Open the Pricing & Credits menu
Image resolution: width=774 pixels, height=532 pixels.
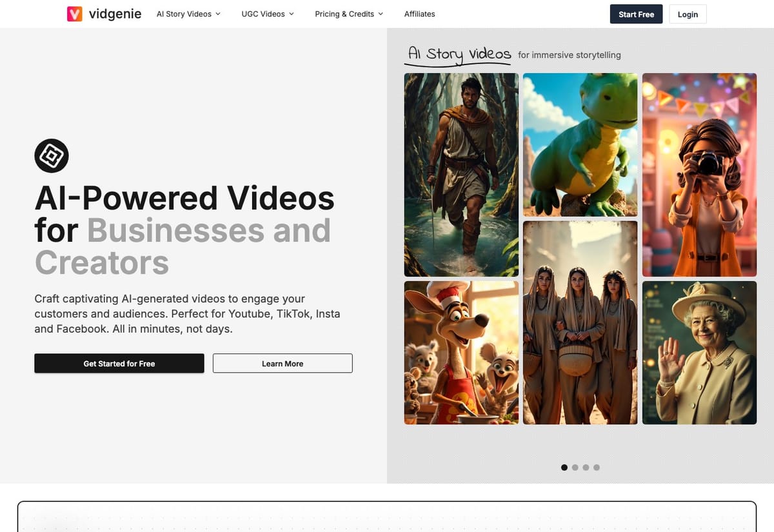[x=349, y=14]
